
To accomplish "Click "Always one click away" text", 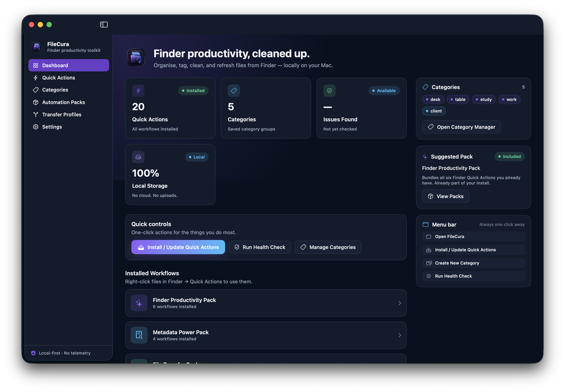I will 502,224.
